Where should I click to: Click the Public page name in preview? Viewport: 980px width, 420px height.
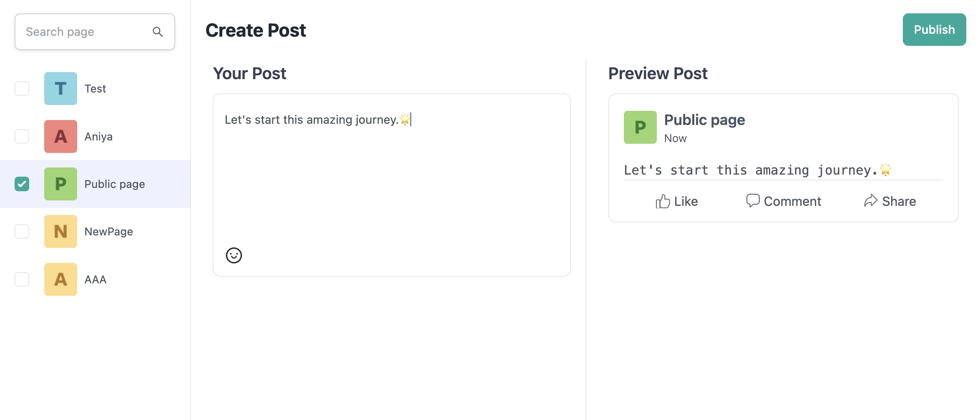[704, 120]
